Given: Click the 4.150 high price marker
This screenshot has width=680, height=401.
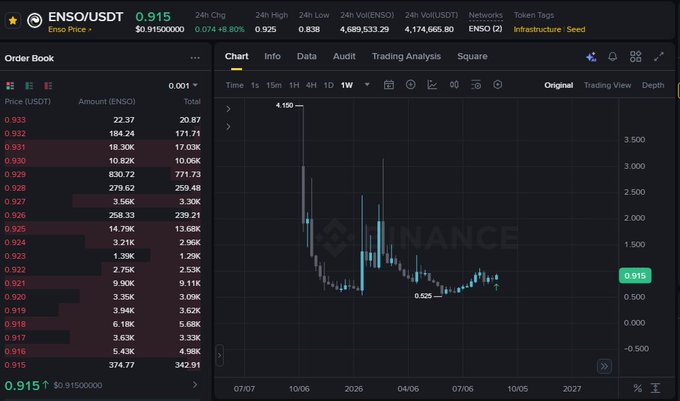Looking at the screenshot, I should 284,105.
